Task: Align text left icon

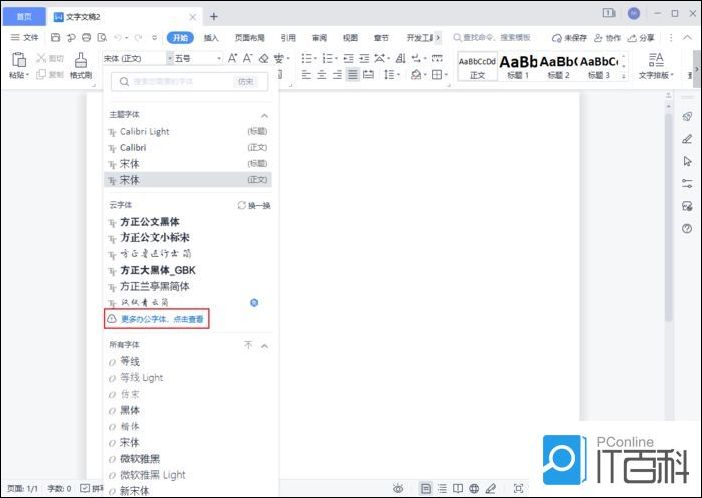Action: click(x=306, y=74)
